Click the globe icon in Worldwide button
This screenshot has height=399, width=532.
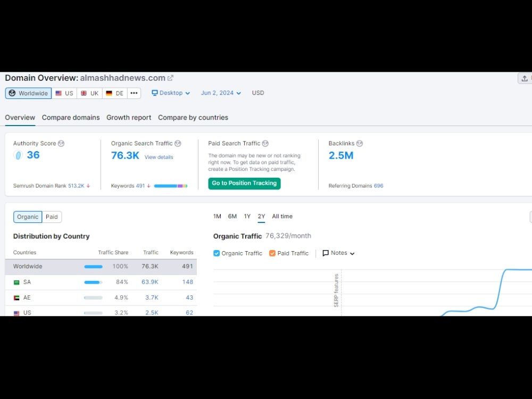pyautogui.click(x=12, y=93)
